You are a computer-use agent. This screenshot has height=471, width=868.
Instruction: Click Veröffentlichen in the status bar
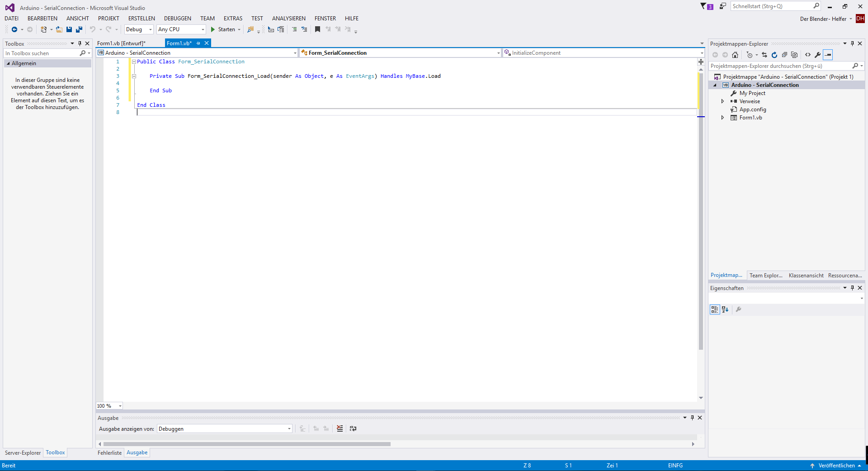pos(836,465)
